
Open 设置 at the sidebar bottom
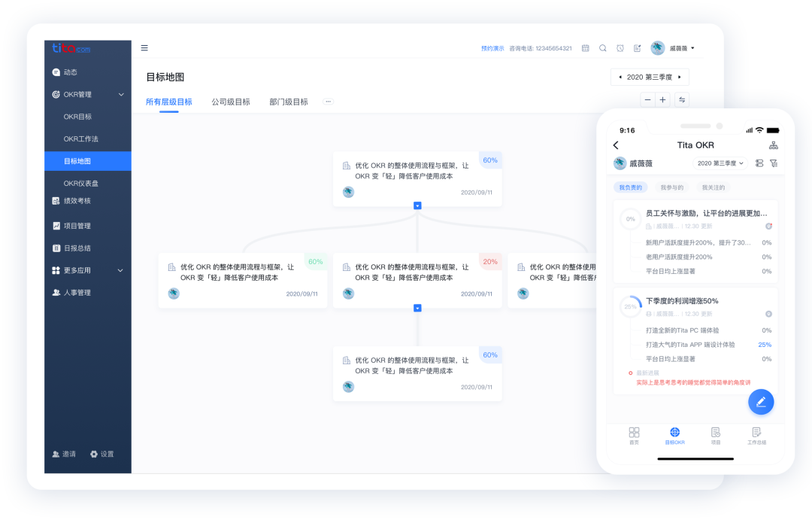[x=102, y=454]
